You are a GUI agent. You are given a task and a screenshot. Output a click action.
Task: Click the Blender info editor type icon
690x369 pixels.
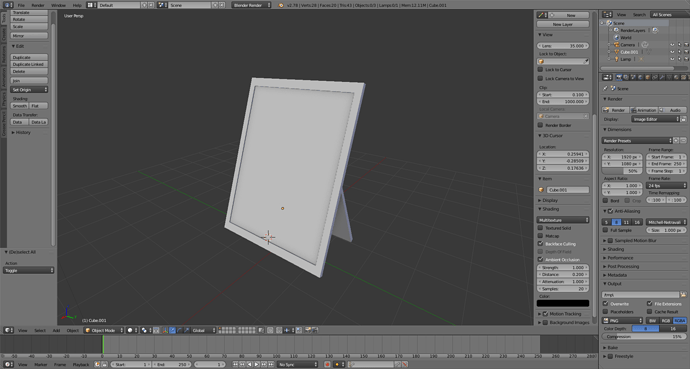click(8, 5)
